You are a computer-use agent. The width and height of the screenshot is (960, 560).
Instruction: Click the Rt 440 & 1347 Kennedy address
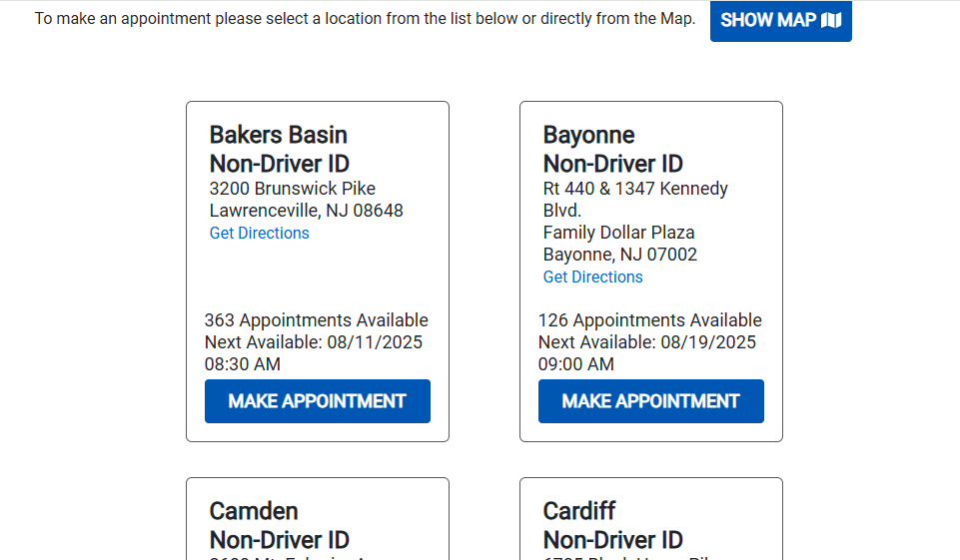635,200
